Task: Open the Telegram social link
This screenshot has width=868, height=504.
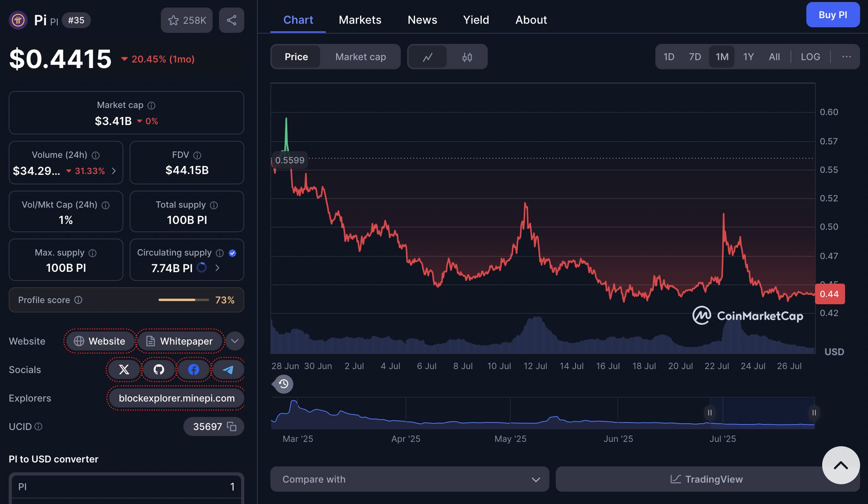Action: tap(228, 369)
